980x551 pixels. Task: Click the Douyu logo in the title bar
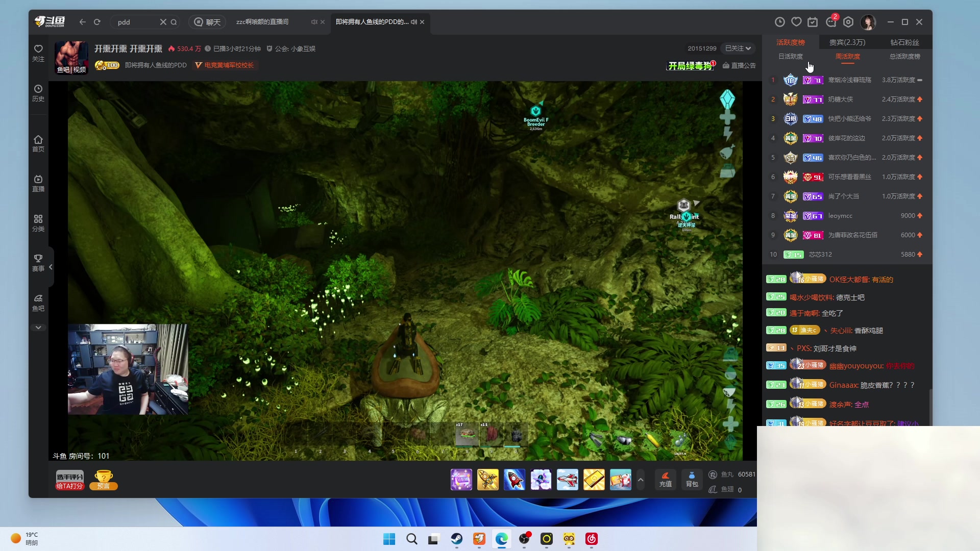[50, 21]
